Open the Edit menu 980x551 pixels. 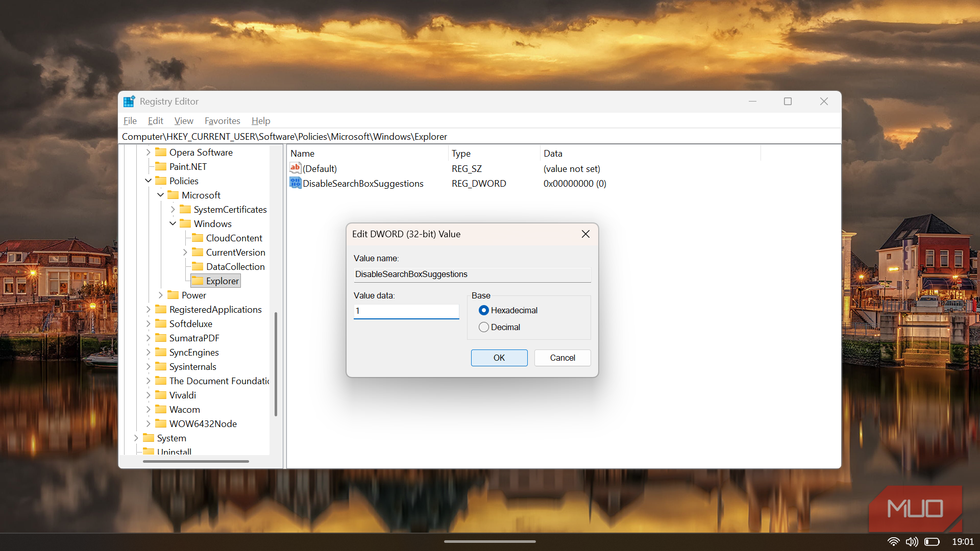156,121
